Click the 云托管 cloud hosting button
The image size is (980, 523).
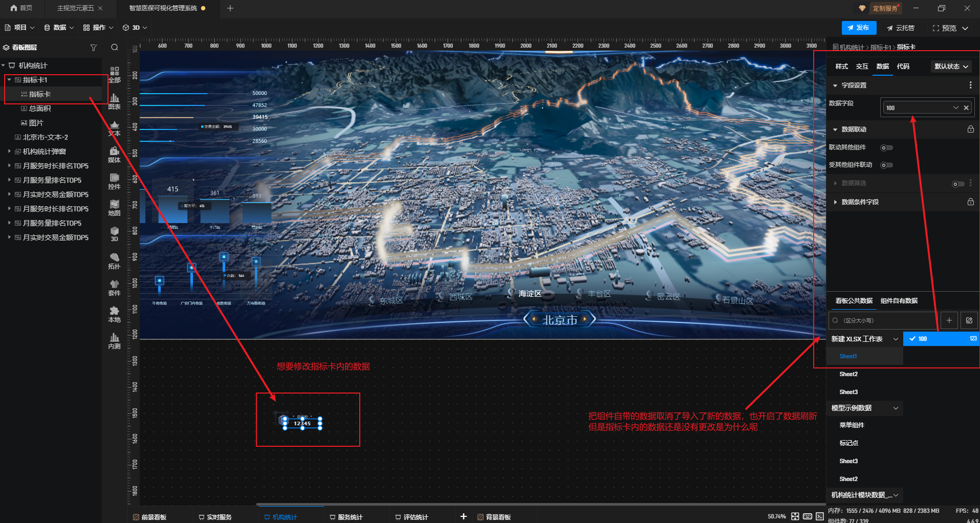pos(901,28)
